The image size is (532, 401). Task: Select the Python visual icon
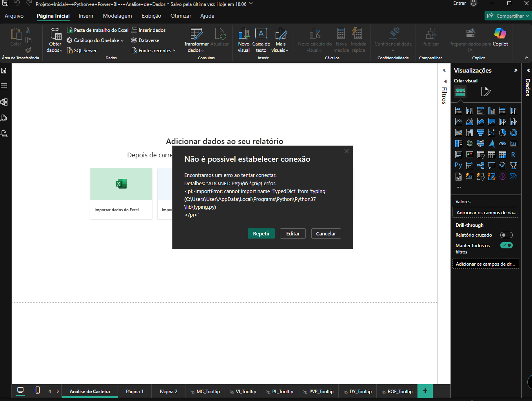click(x=458, y=165)
